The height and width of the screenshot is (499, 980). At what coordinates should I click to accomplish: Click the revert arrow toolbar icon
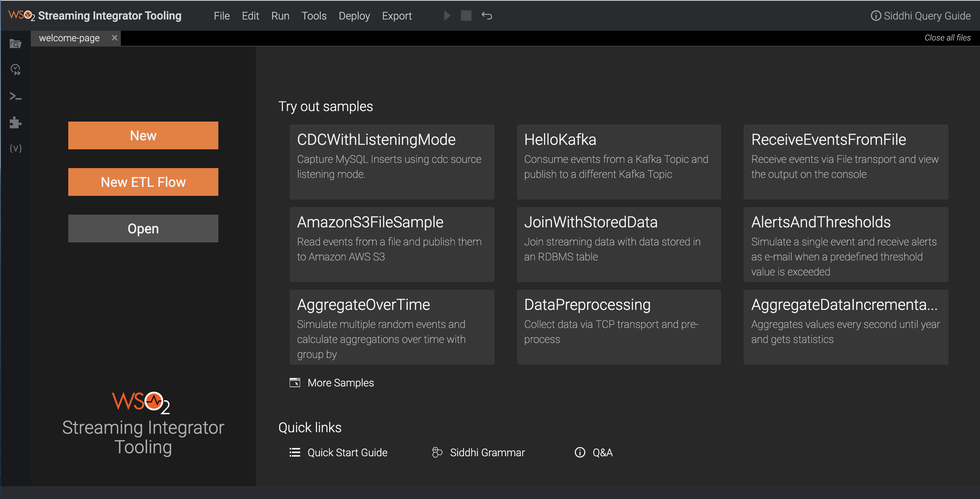point(487,16)
